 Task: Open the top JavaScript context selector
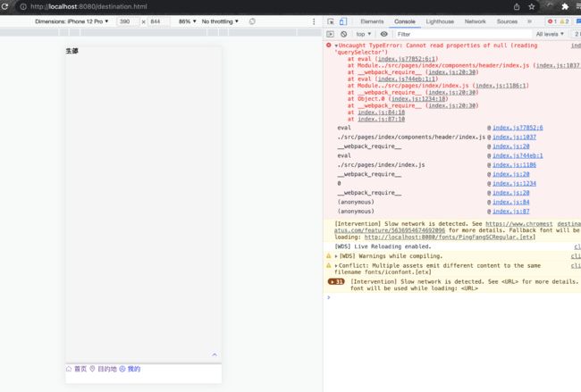[x=364, y=34]
